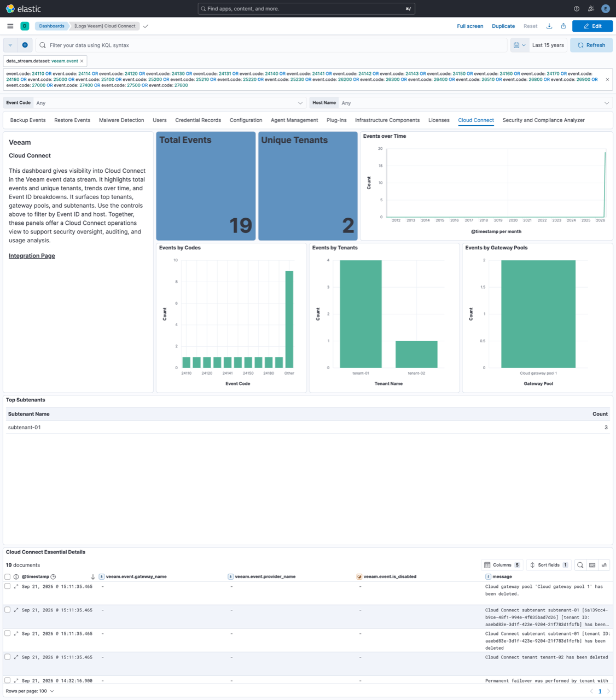616x700 pixels.
Task: Switch to Malware Detection tab
Action: (121, 120)
